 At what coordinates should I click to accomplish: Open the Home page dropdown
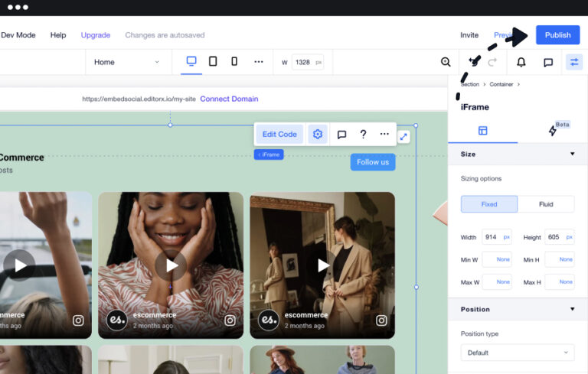tap(127, 62)
